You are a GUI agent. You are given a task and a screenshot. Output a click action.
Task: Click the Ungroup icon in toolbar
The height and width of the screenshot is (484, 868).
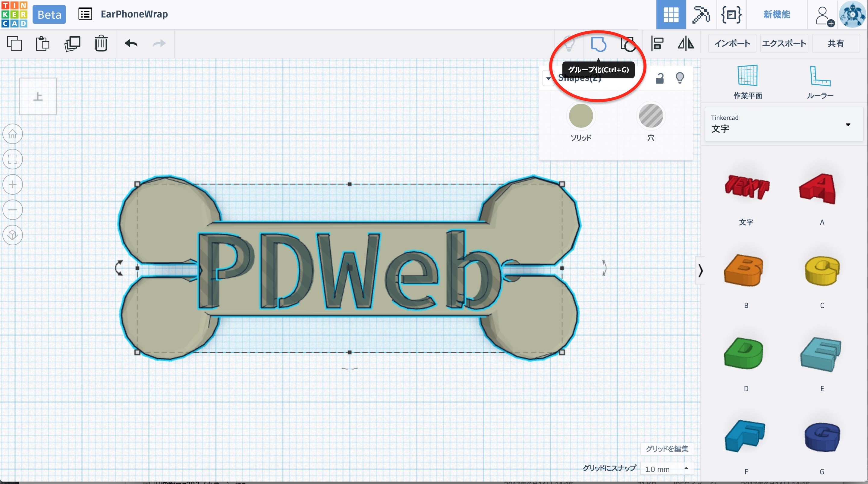(628, 44)
